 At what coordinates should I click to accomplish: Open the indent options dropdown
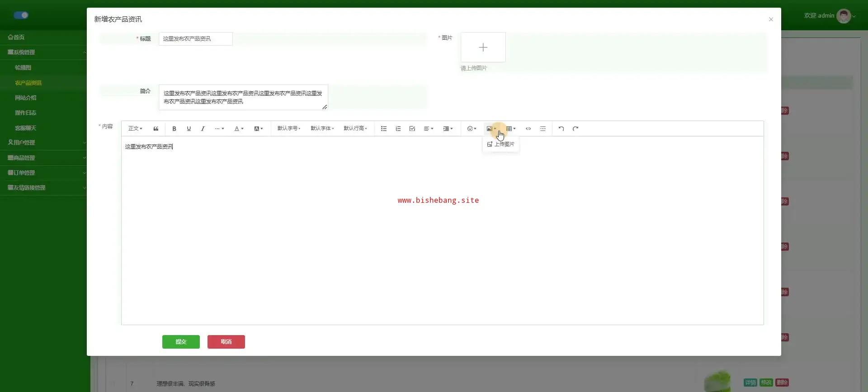point(448,129)
